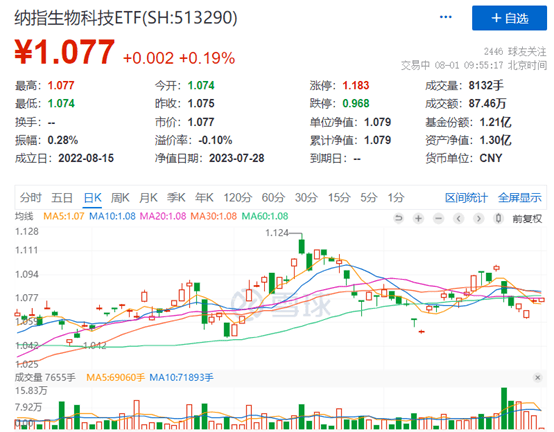Viewport: 554px width, 432px height.
Task: Click 溢价率 value -0.10%
Action: click(215, 140)
